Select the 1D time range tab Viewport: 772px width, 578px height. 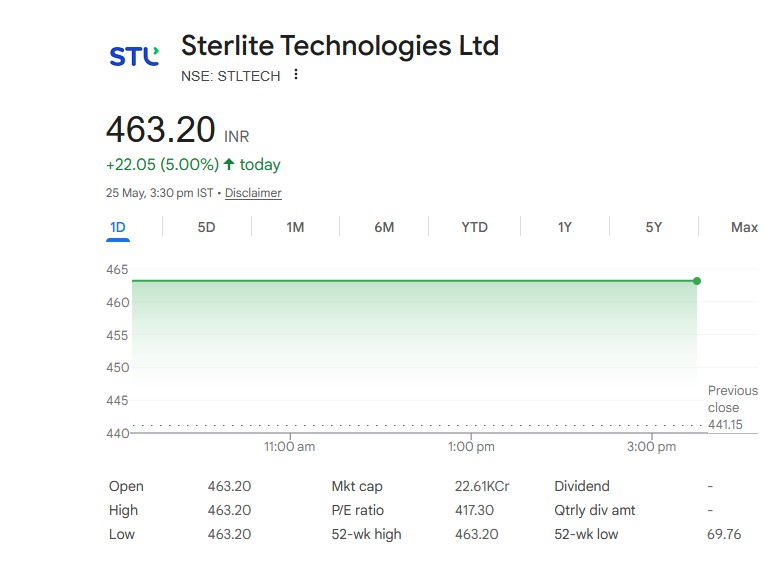coord(118,227)
